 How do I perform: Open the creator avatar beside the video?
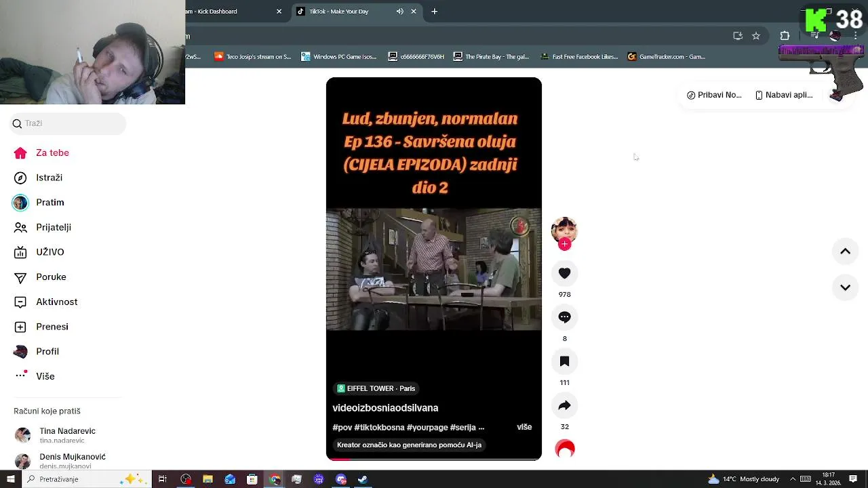click(x=564, y=231)
